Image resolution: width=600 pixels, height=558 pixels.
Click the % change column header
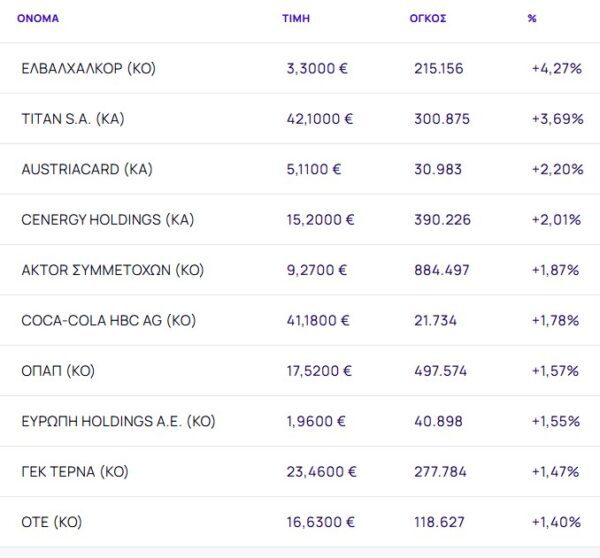(x=532, y=18)
